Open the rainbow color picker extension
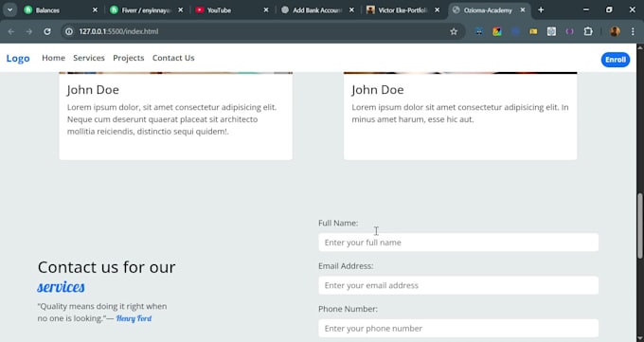The width and height of the screenshot is (644, 342). pyautogui.click(x=497, y=31)
